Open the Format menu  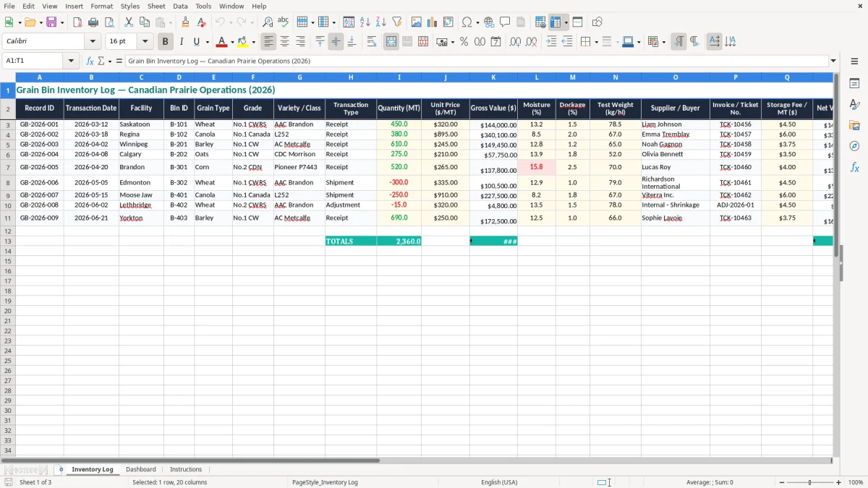[102, 6]
